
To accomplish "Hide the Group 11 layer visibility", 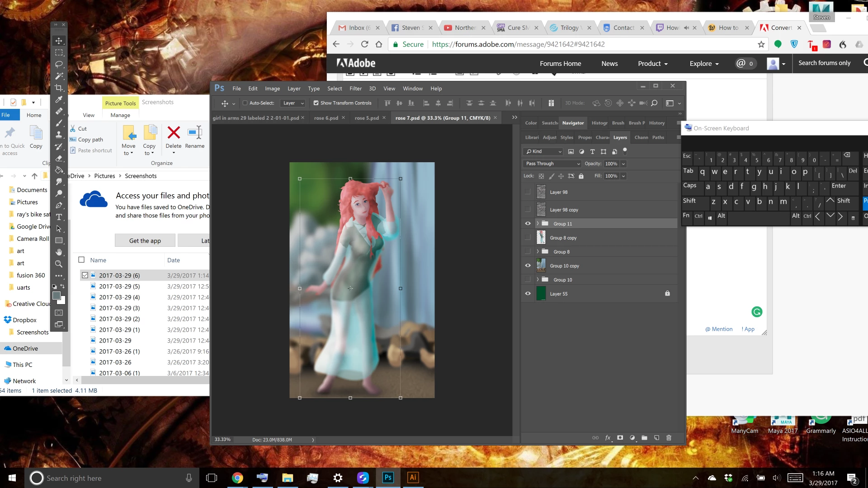I will tap(528, 224).
